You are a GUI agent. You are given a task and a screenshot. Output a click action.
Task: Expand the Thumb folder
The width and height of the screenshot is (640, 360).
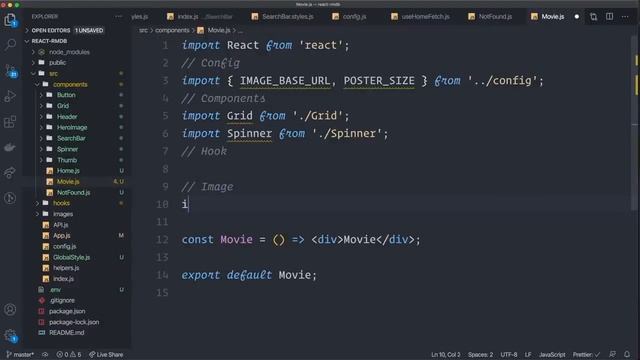coord(67,160)
